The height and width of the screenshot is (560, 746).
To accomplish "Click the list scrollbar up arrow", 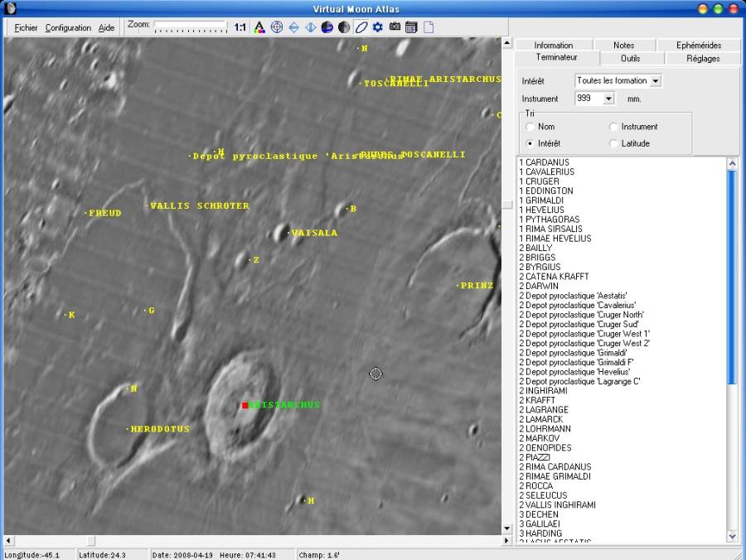I will coord(732,163).
